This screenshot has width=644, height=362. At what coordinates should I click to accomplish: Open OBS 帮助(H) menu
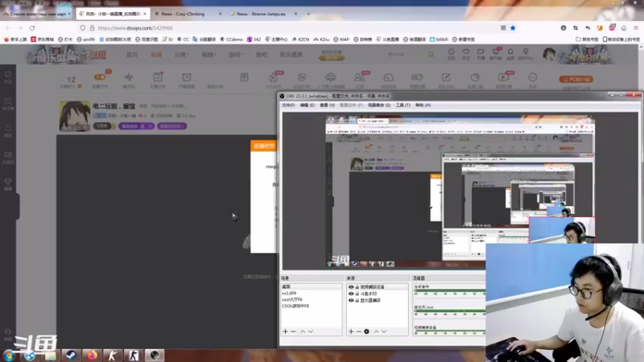tap(423, 105)
